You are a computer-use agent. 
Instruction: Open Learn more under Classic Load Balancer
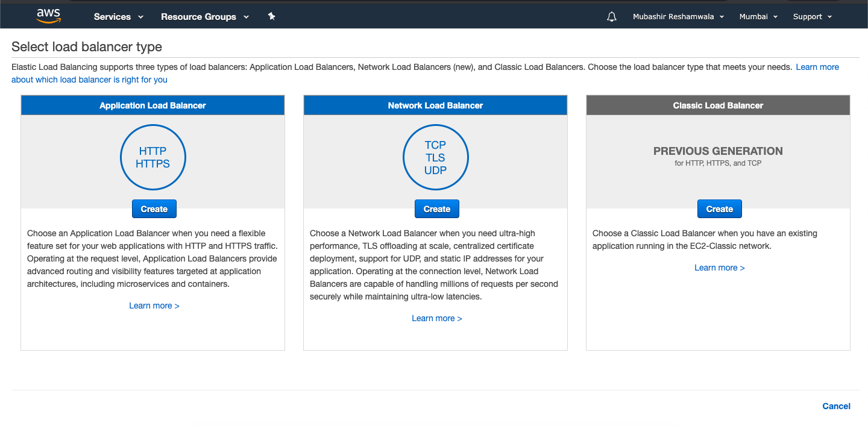point(720,268)
